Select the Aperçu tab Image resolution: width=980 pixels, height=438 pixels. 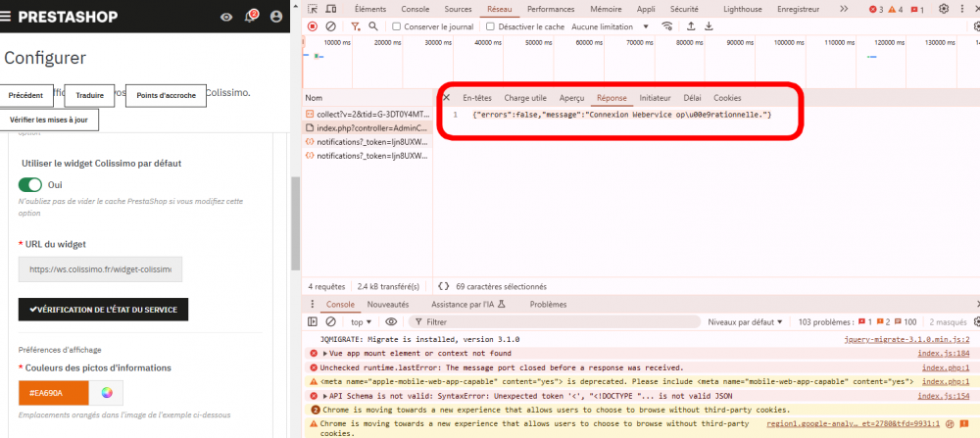click(572, 98)
